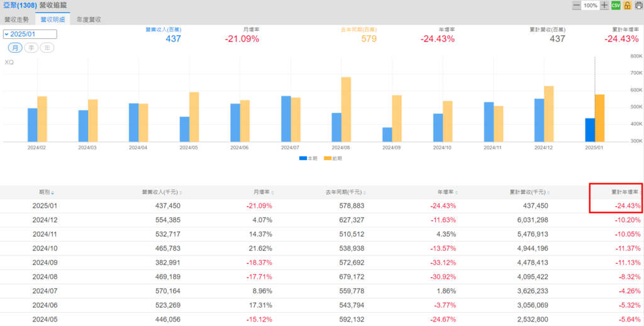Select the 2025/01 table row period
This screenshot has width=644, height=326.
pos(45,206)
